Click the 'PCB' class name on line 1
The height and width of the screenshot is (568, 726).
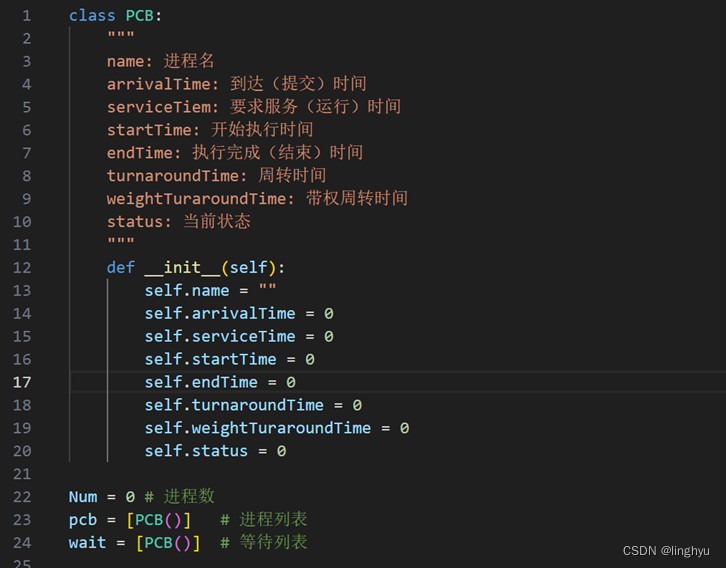coord(140,16)
